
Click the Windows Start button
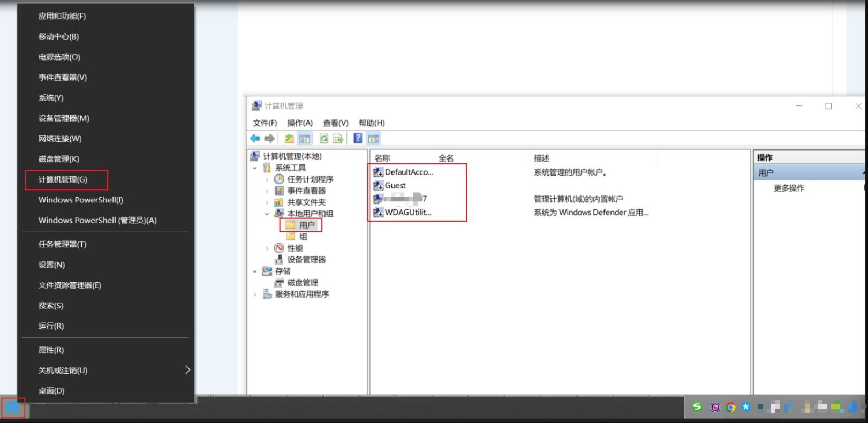click(12, 408)
